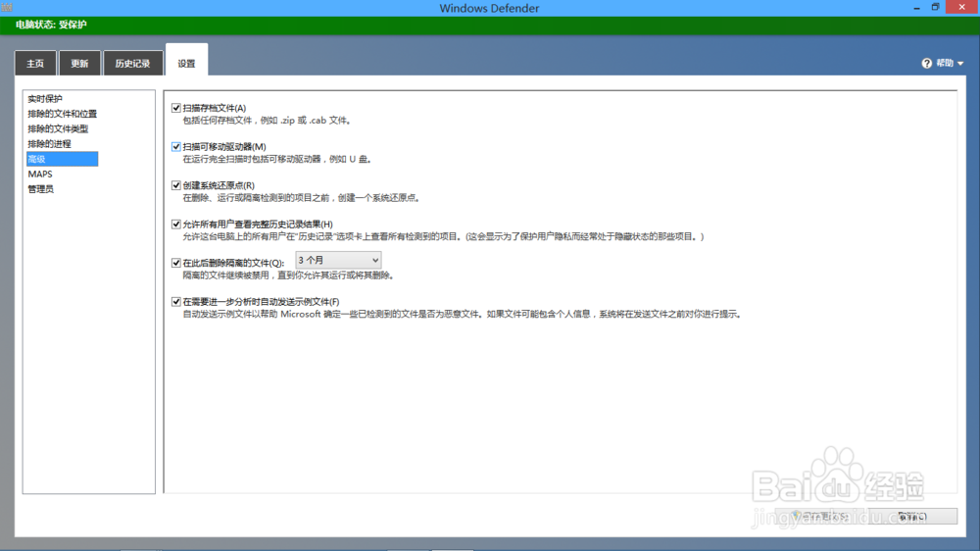Open the 更新 tab
The height and width of the screenshot is (551, 980).
(x=79, y=63)
